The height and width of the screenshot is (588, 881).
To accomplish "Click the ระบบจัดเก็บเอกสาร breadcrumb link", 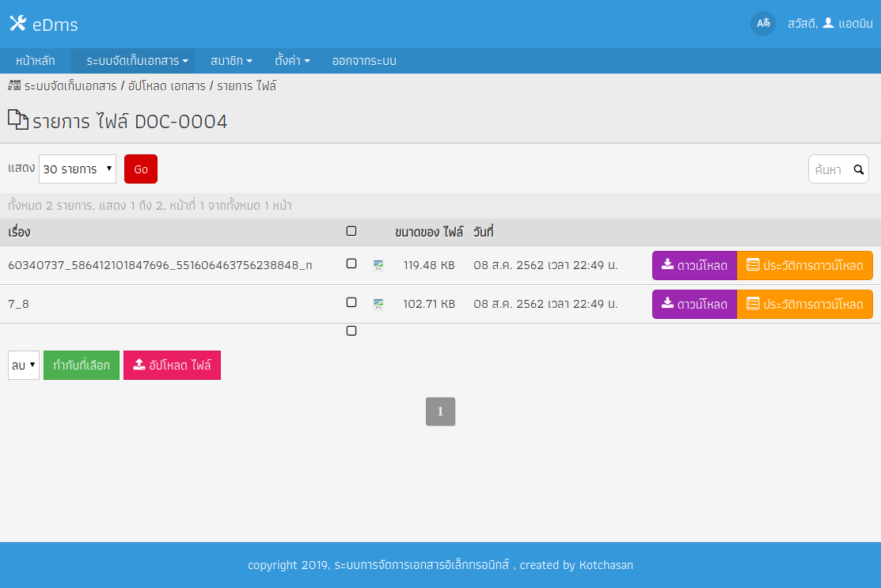I will click(70, 86).
